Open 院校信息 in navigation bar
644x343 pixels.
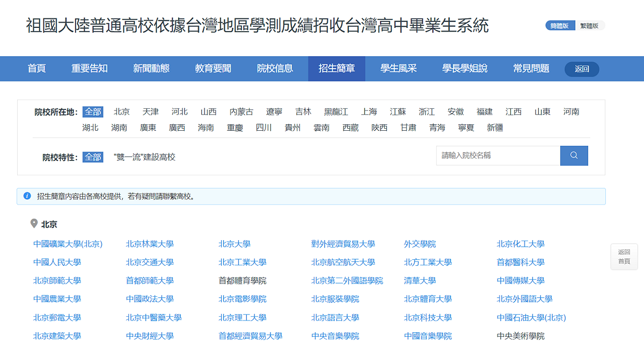[x=275, y=69]
